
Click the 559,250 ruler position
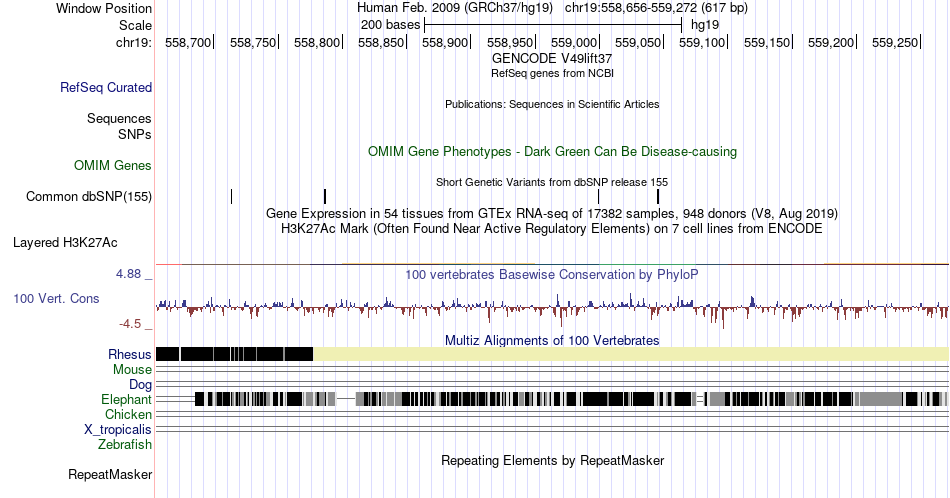(895, 42)
